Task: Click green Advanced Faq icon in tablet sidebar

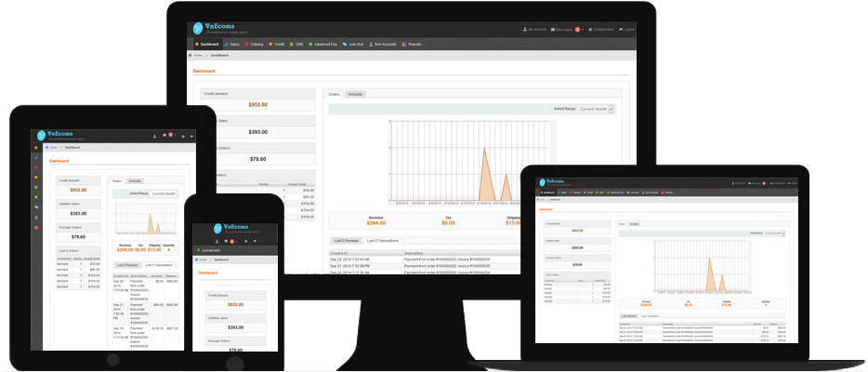Action: pos(36,197)
